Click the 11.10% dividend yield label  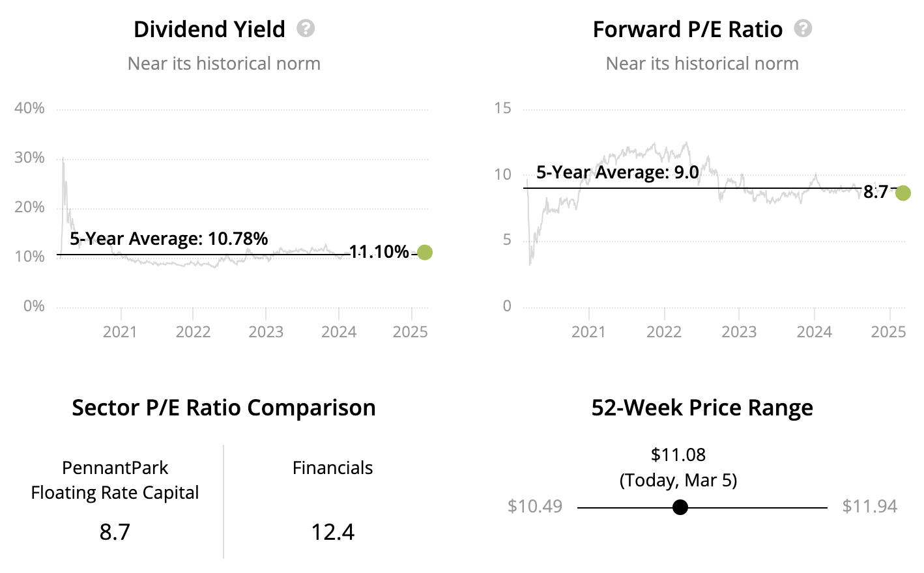(x=379, y=252)
